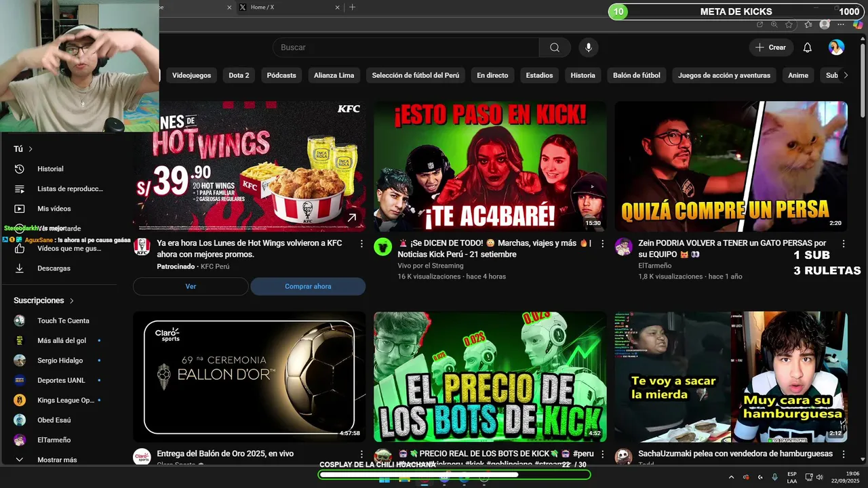Select Selección de fútbol del Perú chip

point(417,75)
